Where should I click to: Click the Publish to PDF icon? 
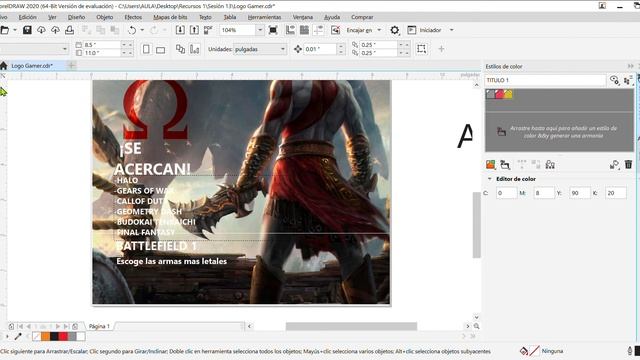pos(208,30)
